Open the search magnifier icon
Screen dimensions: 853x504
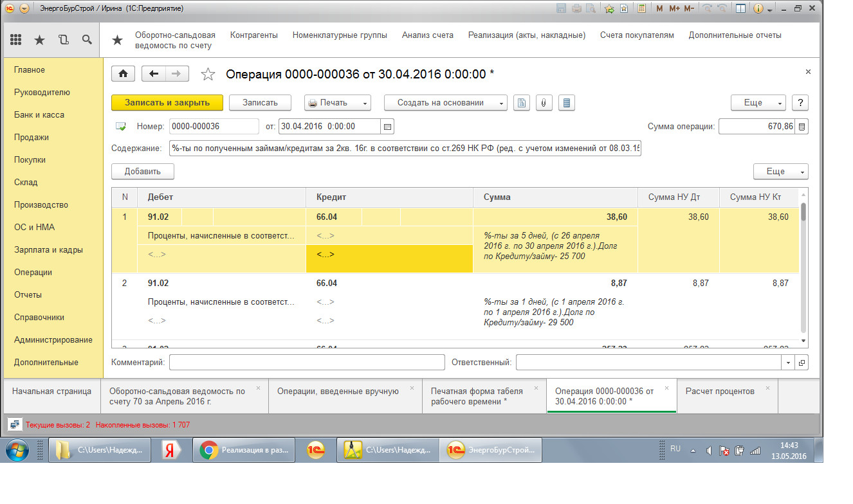point(87,40)
